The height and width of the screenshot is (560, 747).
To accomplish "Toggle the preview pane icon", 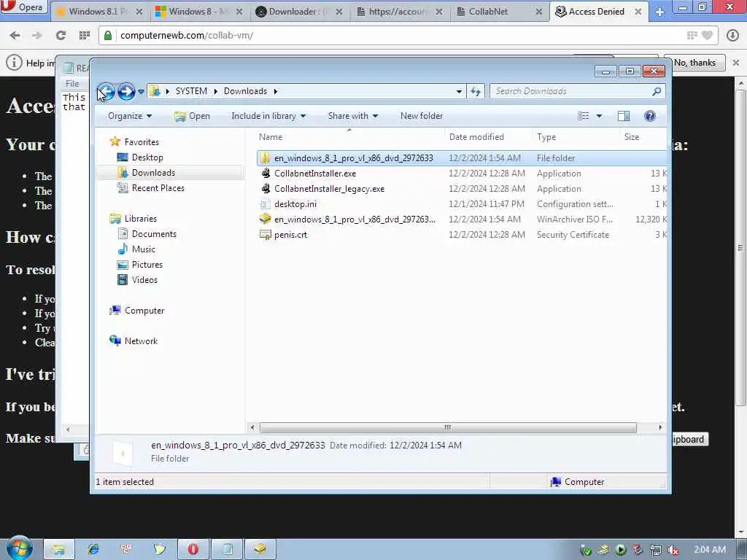I will 624,116.
